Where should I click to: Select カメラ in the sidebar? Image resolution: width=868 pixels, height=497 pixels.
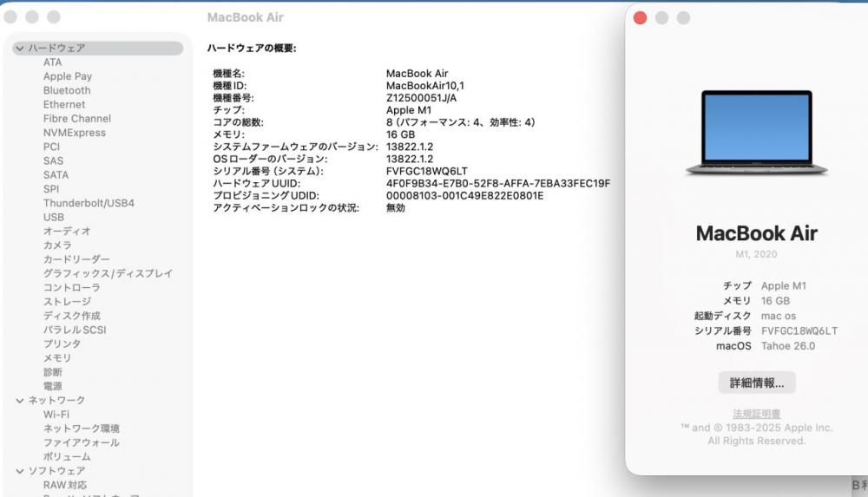pos(57,245)
